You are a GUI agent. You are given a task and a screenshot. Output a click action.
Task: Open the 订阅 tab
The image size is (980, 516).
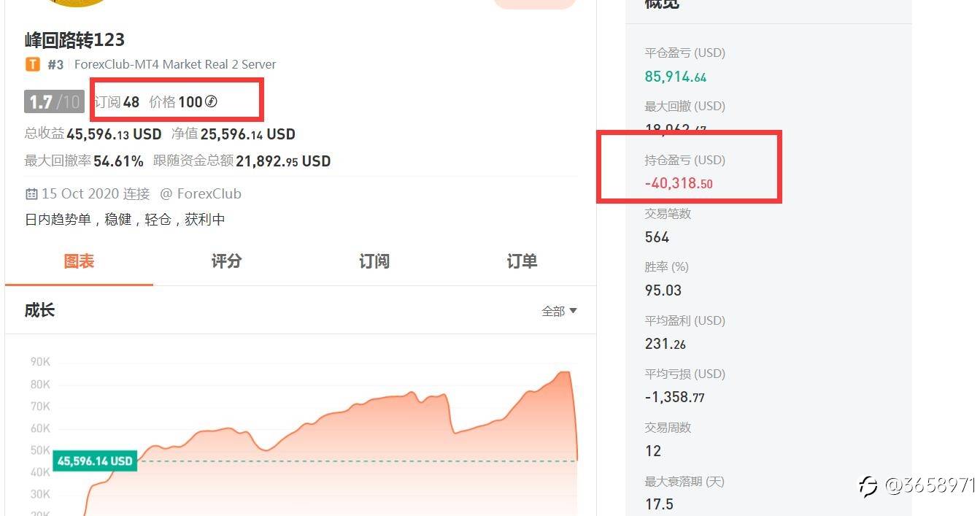374,261
